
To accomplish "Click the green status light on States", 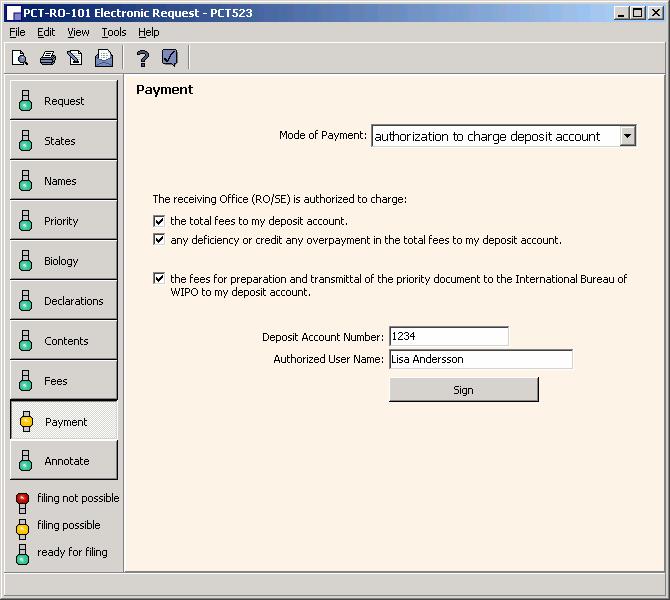I will tap(25, 141).
